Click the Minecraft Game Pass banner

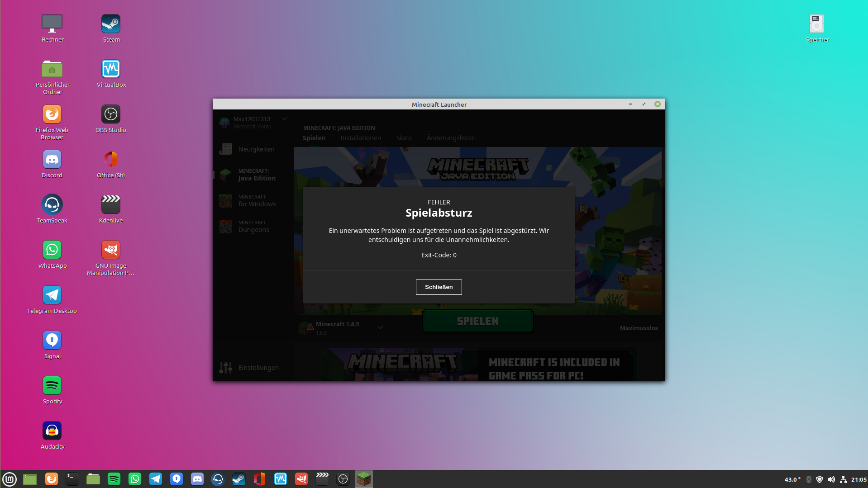(x=477, y=365)
